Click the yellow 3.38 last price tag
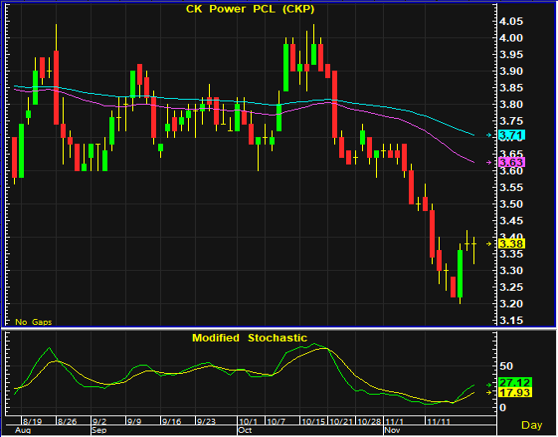The width and height of the screenshot is (558, 437). coord(512,244)
